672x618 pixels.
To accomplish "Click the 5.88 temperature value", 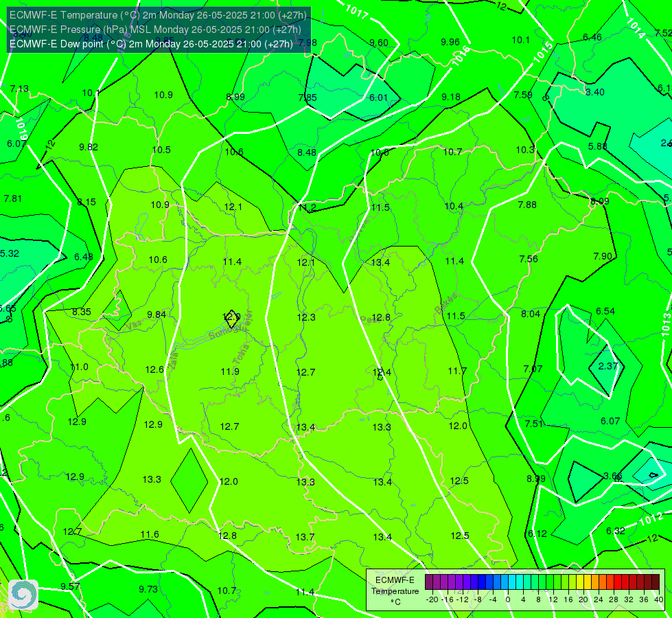I will (x=597, y=146).
